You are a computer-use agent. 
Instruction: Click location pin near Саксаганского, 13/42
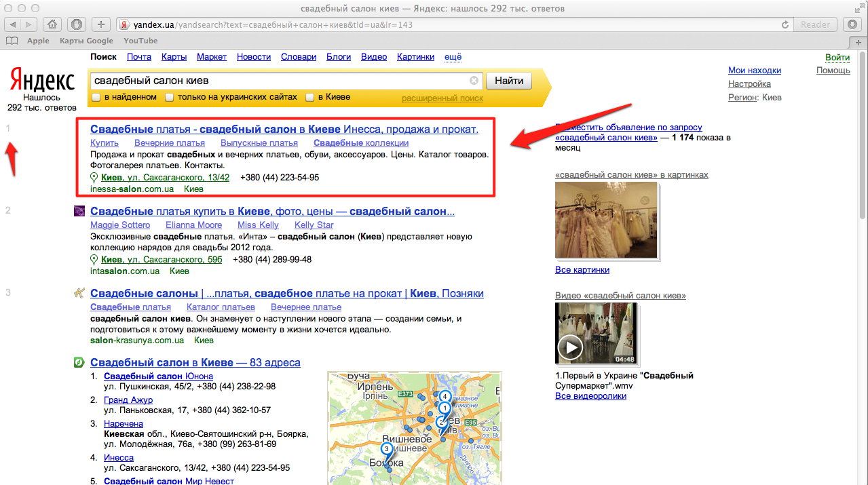point(94,178)
